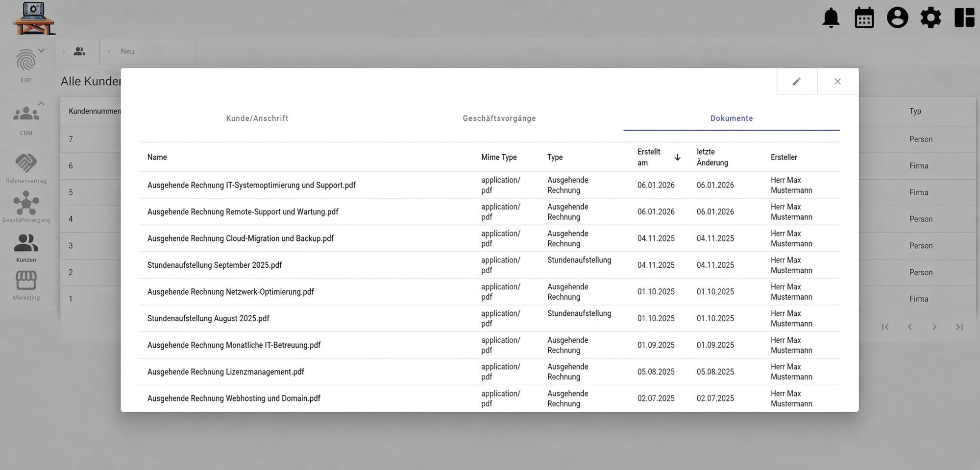Go to Rahmenvertrag in sidebar
The height and width of the screenshot is (470, 980).
pyautogui.click(x=26, y=168)
